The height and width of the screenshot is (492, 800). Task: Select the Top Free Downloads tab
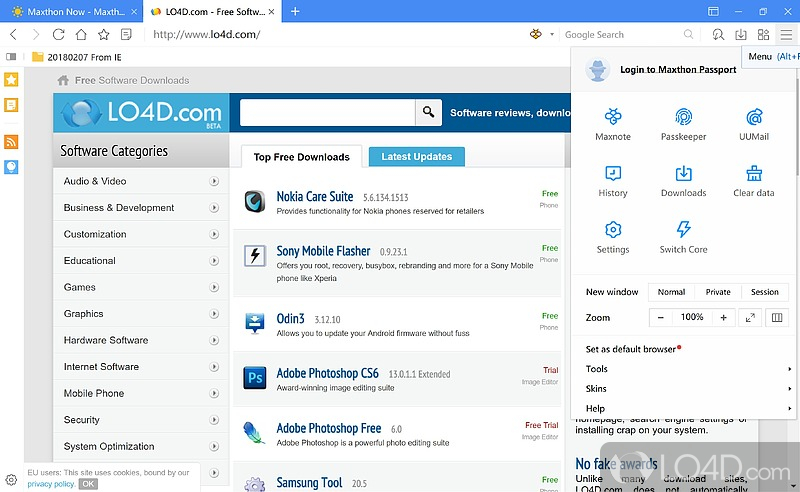pos(302,157)
